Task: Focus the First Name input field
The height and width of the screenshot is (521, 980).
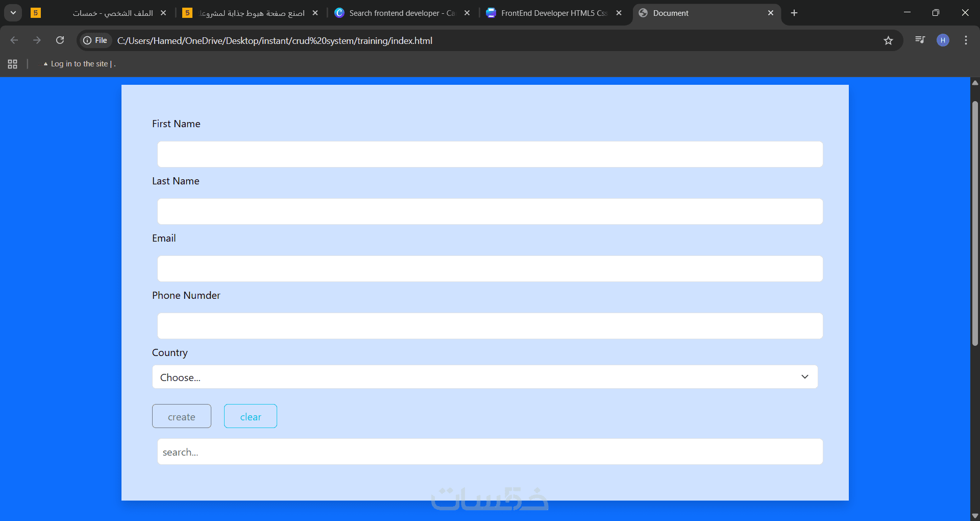Action: click(x=490, y=154)
